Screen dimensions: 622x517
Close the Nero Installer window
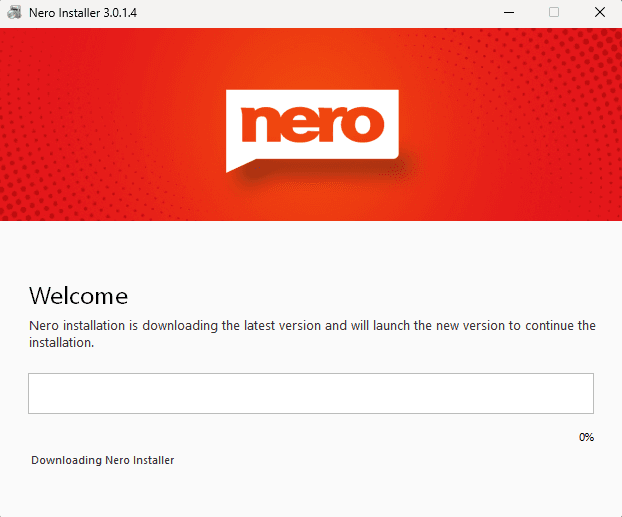[599, 13]
